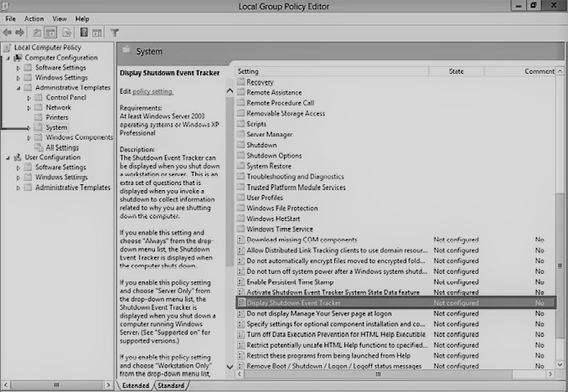Viewport: 568px width, 392px height.
Task: Expand Administrative Templates under User Configuration
Action: pyautogui.click(x=18, y=188)
